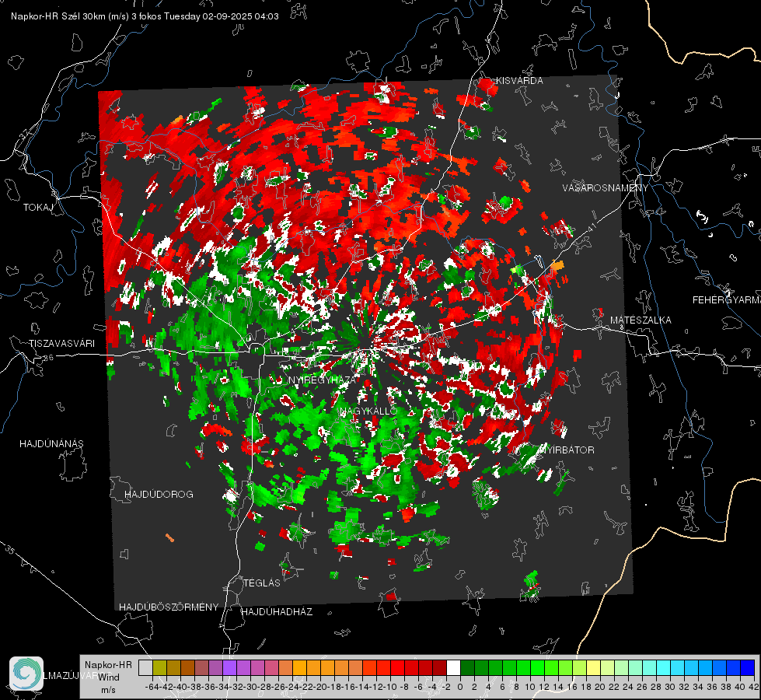Click the HAJDÚHADHÁZ city label

coord(277,611)
